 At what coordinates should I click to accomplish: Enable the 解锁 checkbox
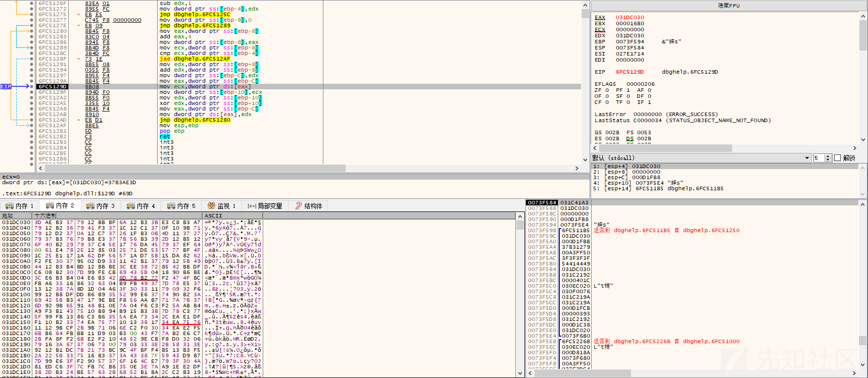click(837, 158)
